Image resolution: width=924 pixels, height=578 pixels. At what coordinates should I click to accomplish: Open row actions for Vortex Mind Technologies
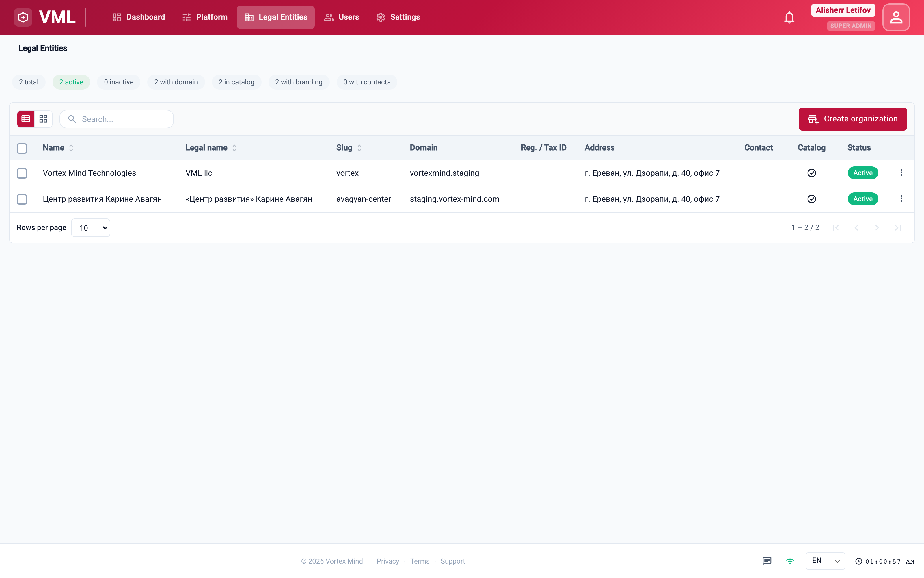point(901,173)
